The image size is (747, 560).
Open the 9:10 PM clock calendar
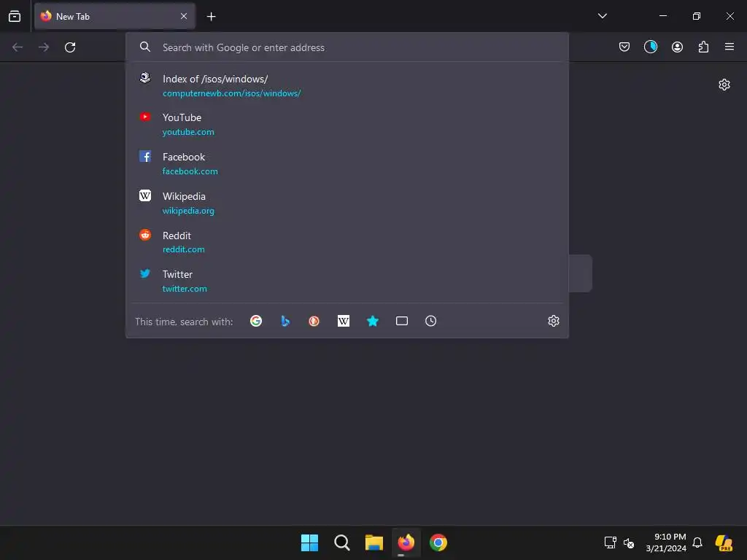(x=666, y=542)
